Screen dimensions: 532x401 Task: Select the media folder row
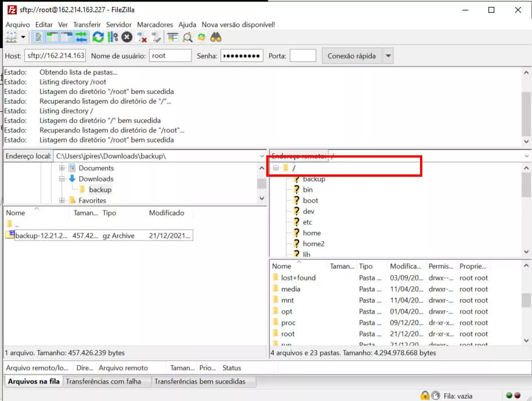(380, 289)
